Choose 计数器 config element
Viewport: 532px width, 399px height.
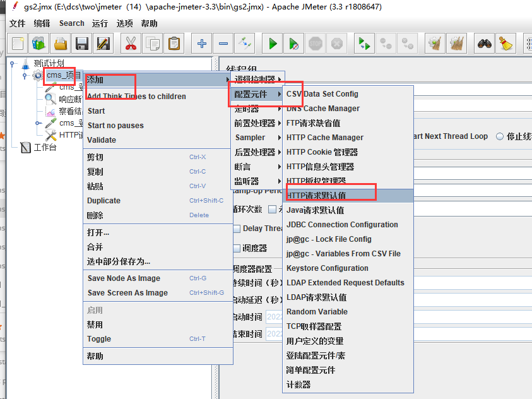(x=348, y=384)
